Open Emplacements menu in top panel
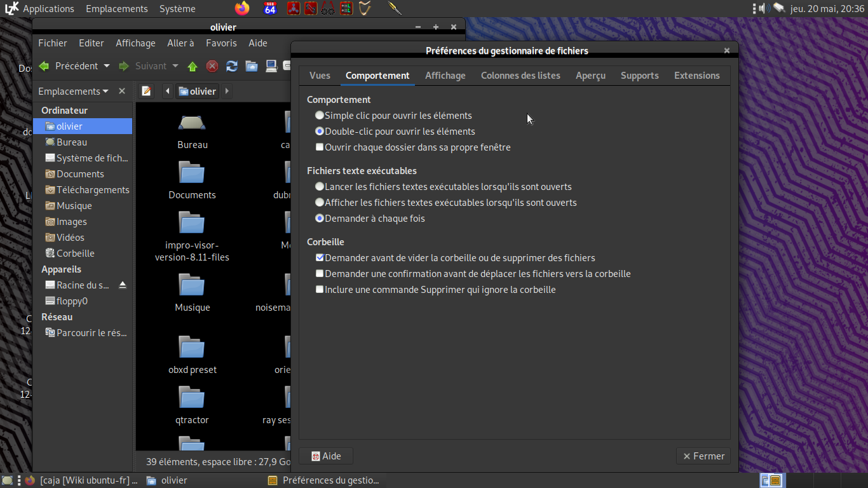868x488 pixels. 117,8
